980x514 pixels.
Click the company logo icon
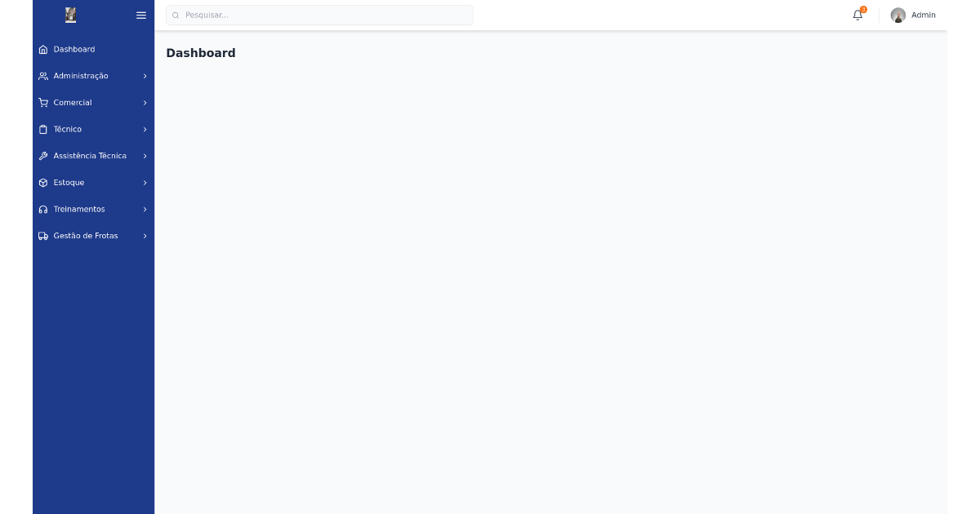[x=70, y=15]
